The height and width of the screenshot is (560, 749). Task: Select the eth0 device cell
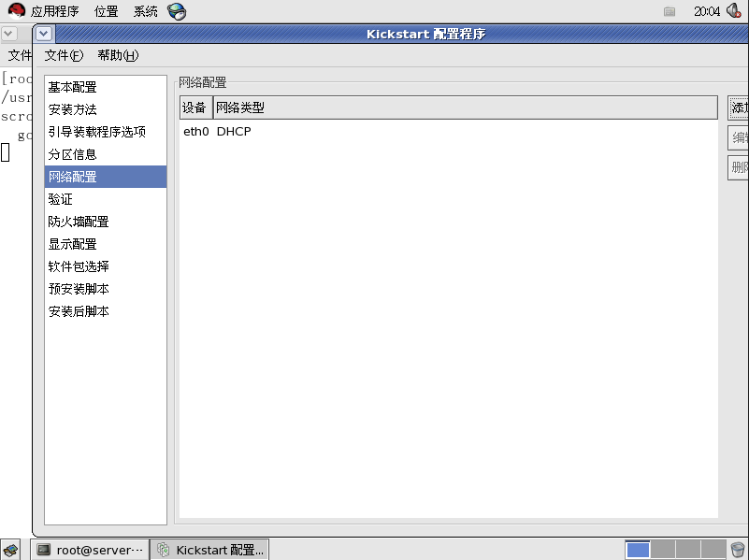(x=195, y=131)
